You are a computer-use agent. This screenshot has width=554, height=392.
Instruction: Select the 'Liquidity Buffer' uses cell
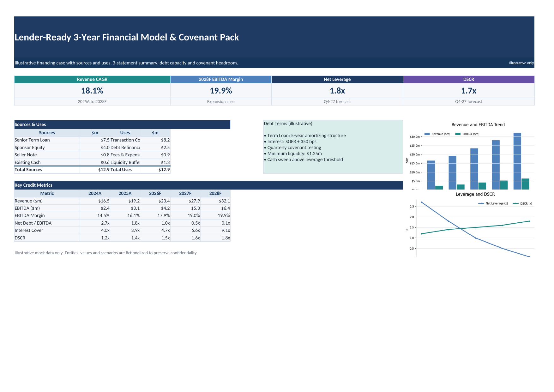(125, 162)
